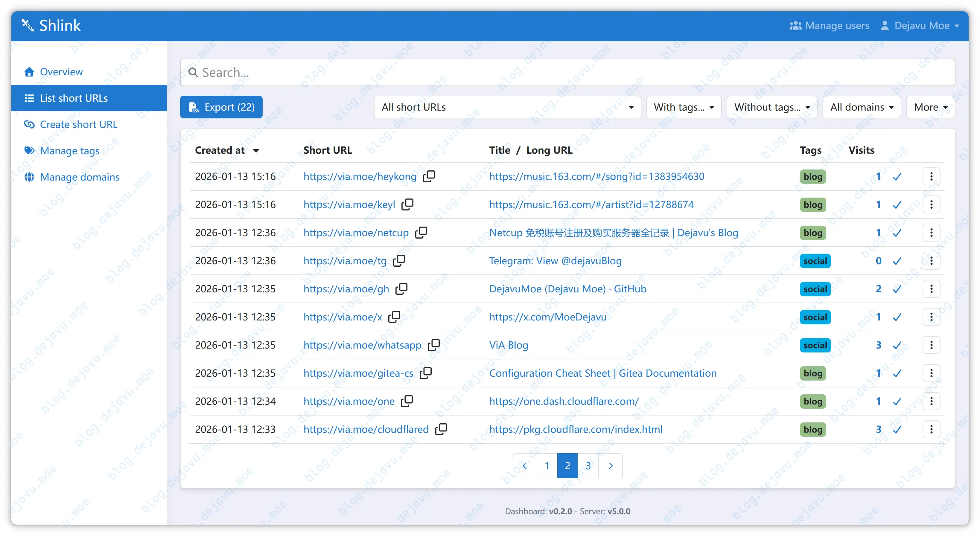Screen dimensions: 980x536
Task: Click the Manage users group icon
Action: point(795,25)
